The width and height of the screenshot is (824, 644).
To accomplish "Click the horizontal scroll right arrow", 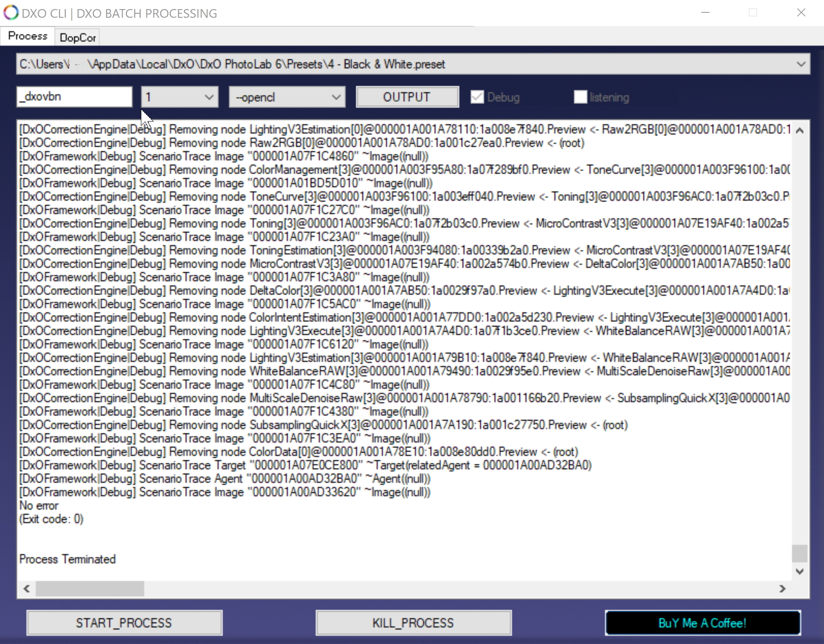I will (782, 589).
